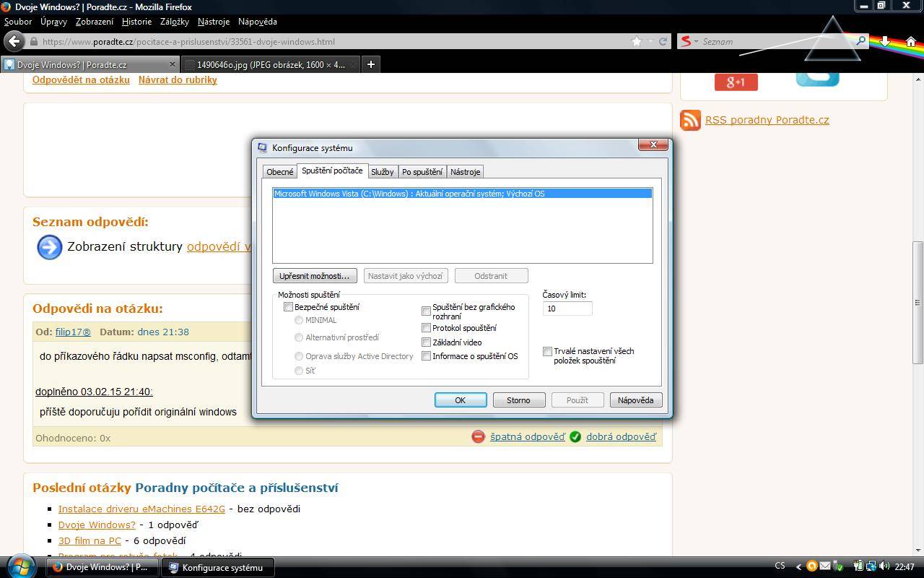Click the Nápověda dialog button

pos(636,400)
